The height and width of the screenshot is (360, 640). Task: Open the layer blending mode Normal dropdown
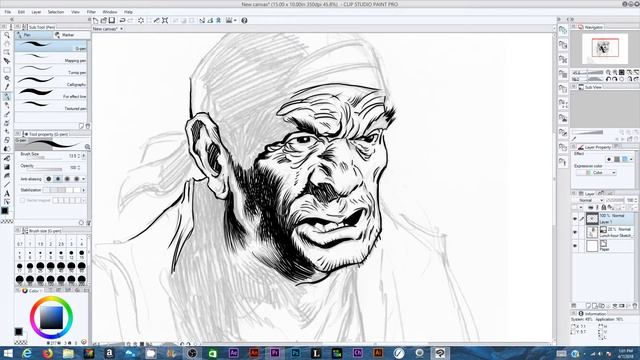pyautogui.click(x=590, y=200)
